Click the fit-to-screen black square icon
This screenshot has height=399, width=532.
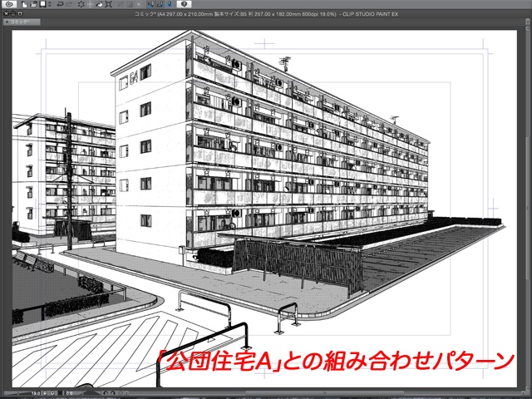[x=60, y=393]
